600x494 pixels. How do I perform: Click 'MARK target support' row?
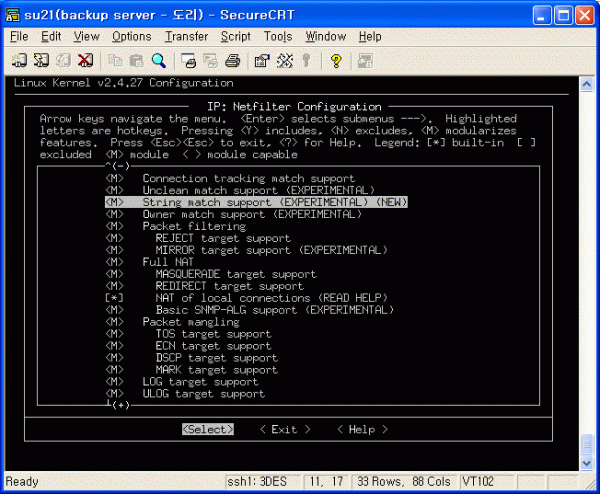[x=217, y=370]
